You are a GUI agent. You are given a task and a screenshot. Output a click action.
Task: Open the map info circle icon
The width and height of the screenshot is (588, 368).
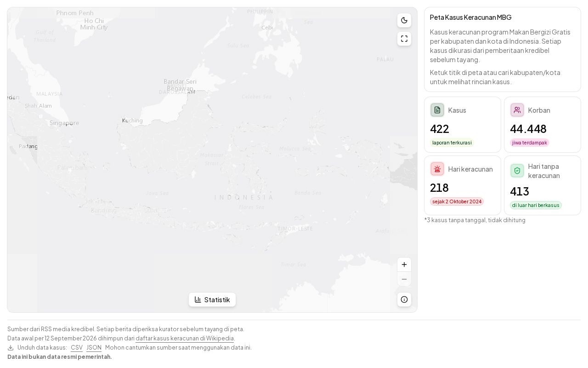point(404,299)
